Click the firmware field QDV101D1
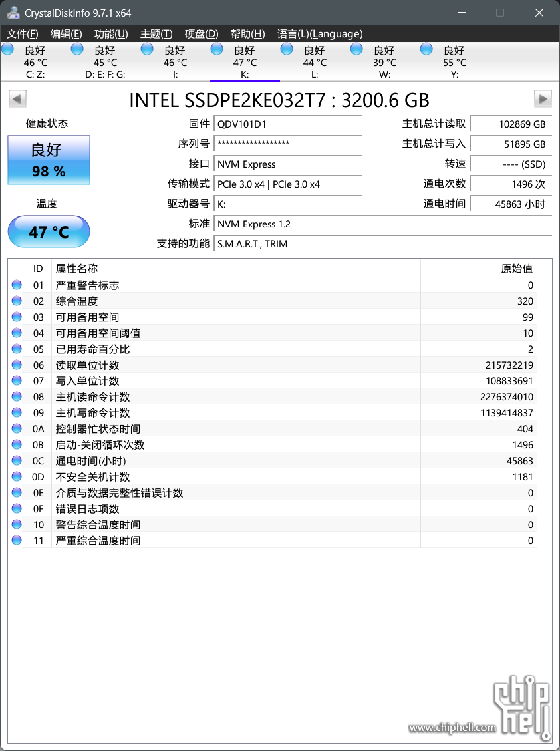The image size is (560, 751). [289, 124]
